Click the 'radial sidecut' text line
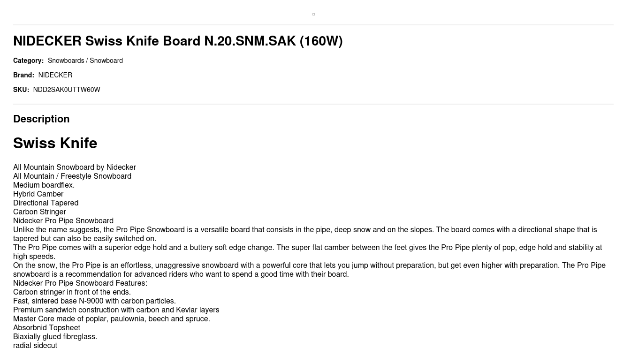The image size is (623, 364). point(35,346)
